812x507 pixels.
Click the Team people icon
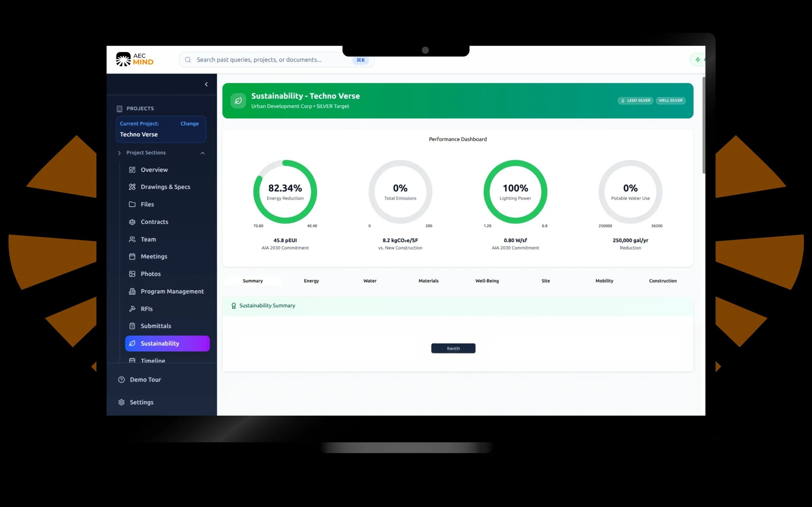click(x=133, y=239)
